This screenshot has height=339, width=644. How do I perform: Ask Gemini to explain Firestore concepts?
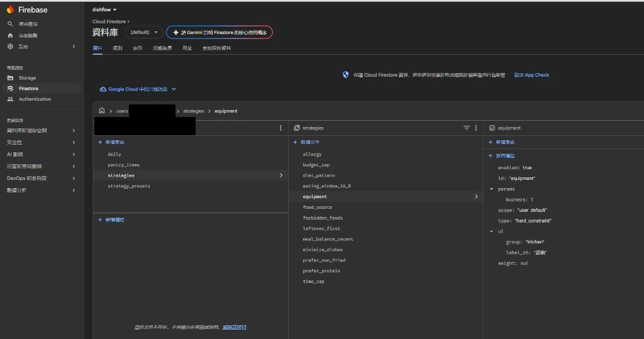(219, 32)
